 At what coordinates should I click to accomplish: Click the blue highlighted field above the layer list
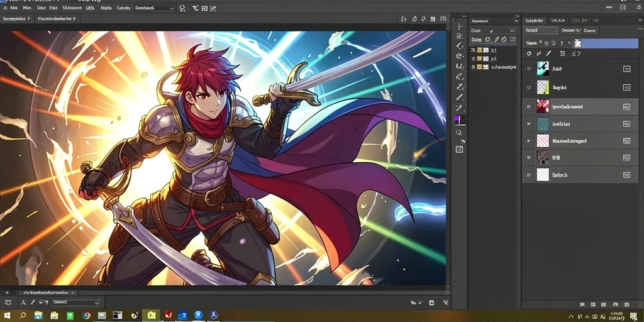606,43
